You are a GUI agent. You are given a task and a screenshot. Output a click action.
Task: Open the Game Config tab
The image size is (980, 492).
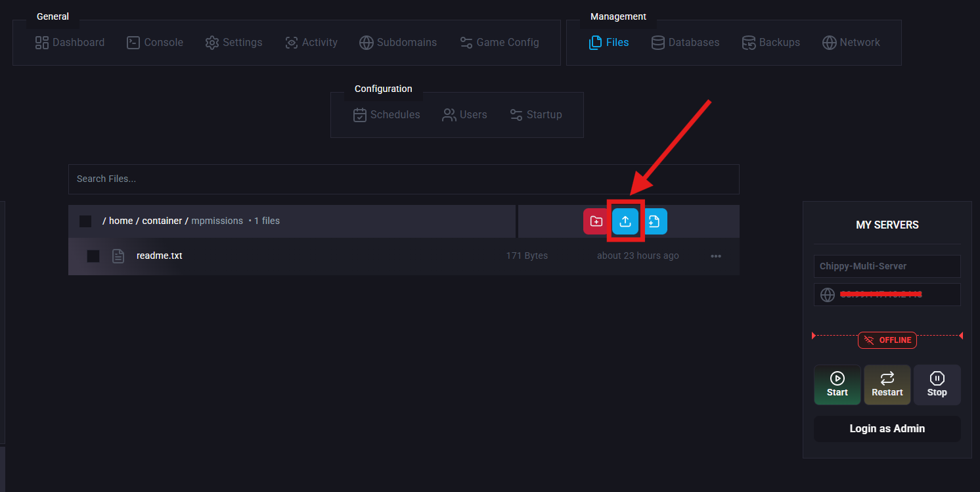[499, 43]
